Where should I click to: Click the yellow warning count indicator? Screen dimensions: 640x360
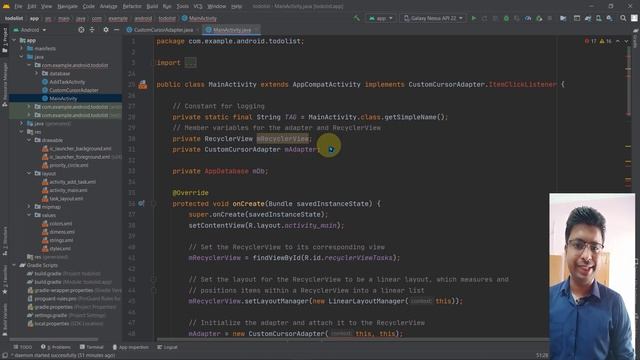605,41
